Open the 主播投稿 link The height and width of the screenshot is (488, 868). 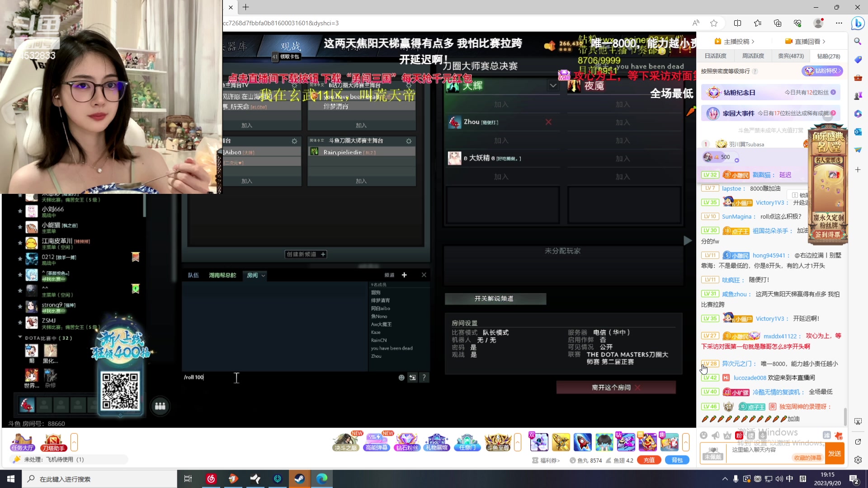point(735,42)
